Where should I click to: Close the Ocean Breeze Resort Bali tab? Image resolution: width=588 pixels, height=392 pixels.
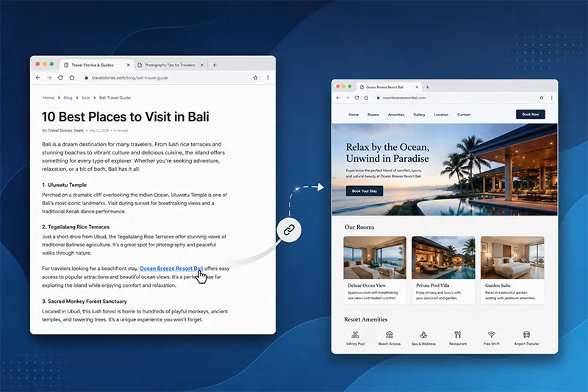tap(417, 87)
